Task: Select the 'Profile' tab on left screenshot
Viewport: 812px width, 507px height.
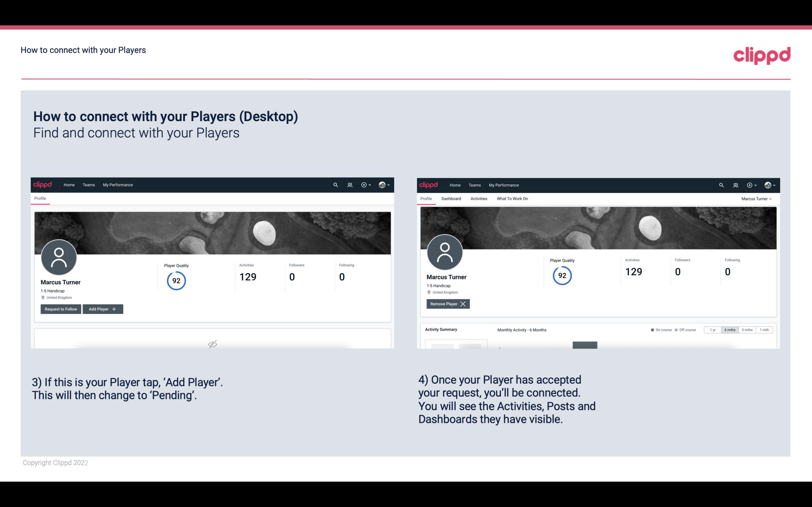Action: (x=40, y=199)
